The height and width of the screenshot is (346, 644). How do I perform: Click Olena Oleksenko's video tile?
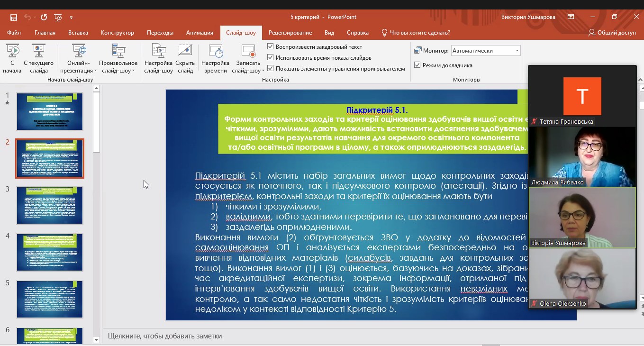tap(582, 278)
